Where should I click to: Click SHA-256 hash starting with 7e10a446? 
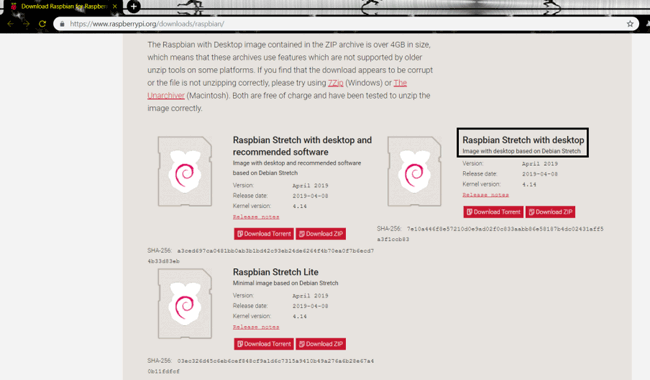point(490,234)
